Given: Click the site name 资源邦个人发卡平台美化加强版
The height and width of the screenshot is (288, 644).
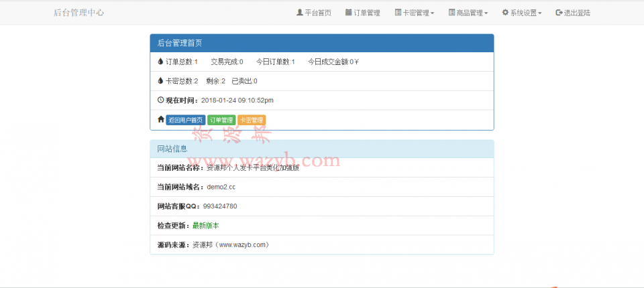Looking at the screenshot, I should pos(253,168).
